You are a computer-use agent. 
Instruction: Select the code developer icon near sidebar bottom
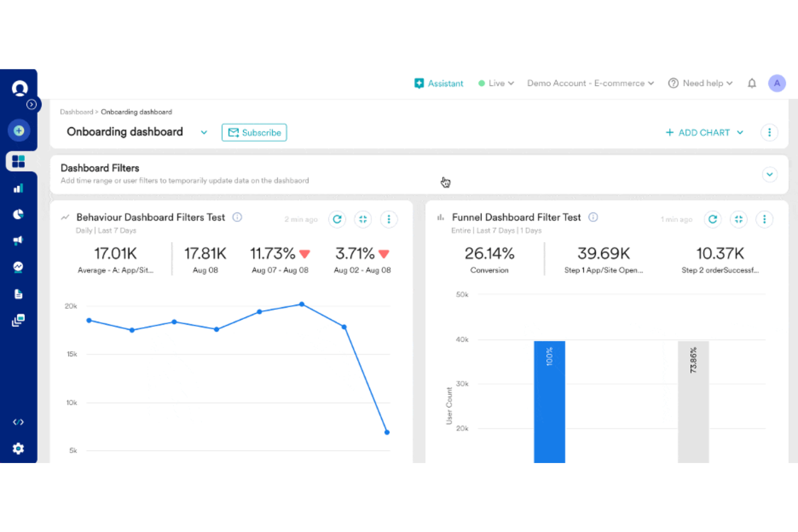19,422
